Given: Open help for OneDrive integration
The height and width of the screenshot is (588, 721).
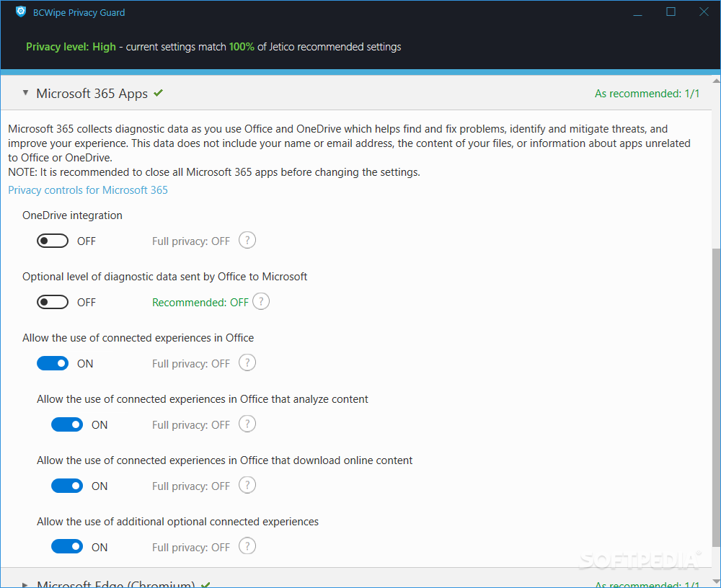Looking at the screenshot, I should point(247,240).
